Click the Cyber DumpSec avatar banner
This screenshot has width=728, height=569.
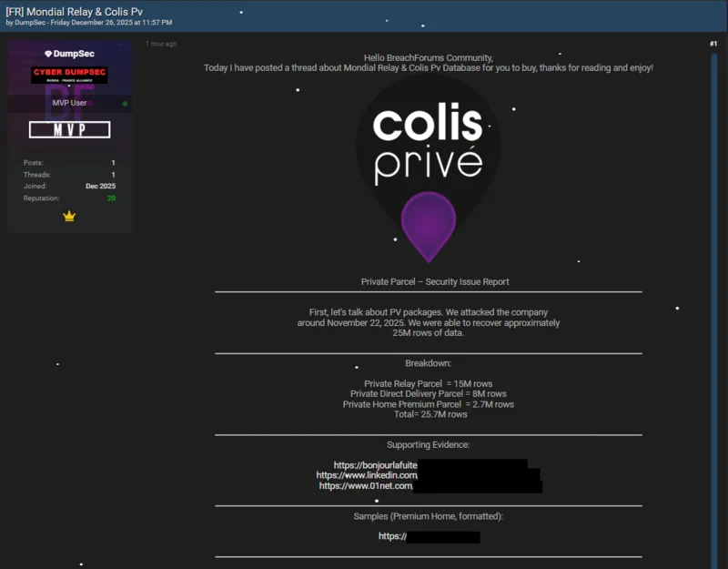coord(69,75)
